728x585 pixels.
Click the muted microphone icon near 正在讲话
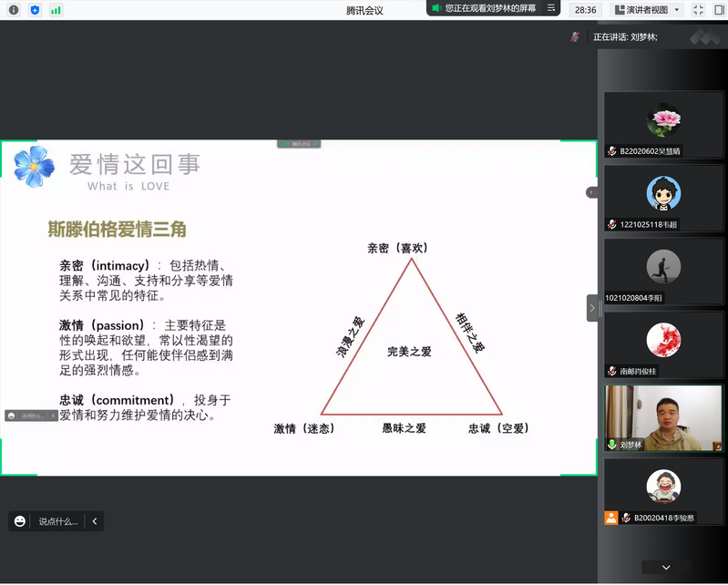coord(575,36)
